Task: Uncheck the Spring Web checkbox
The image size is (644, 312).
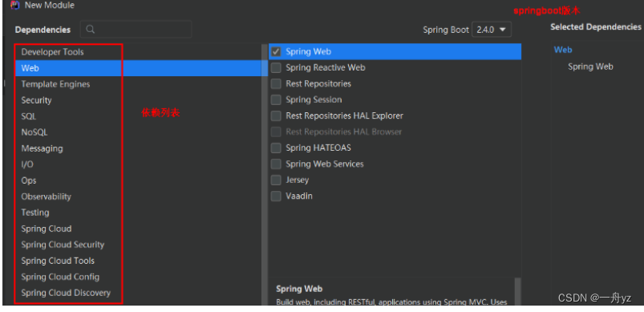Action: coord(276,51)
